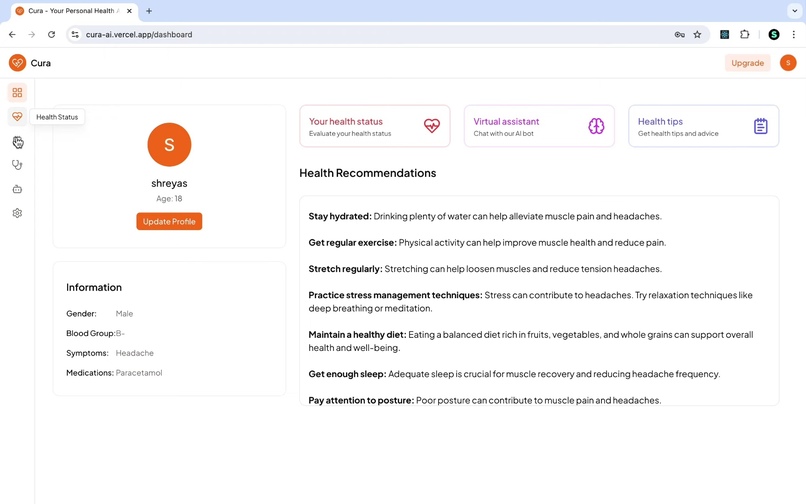The height and width of the screenshot is (504, 806).
Task: Click brain icon on Virtual assistant card
Action: (596, 126)
